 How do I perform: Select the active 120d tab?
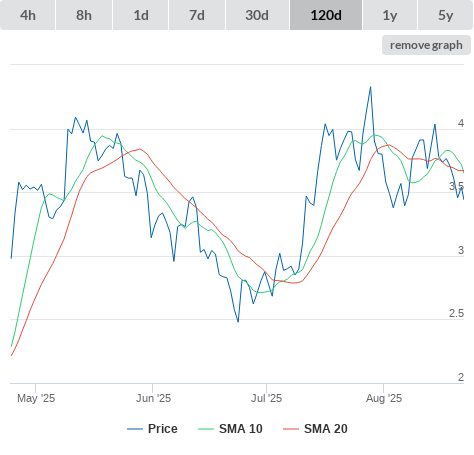click(326, 15)
